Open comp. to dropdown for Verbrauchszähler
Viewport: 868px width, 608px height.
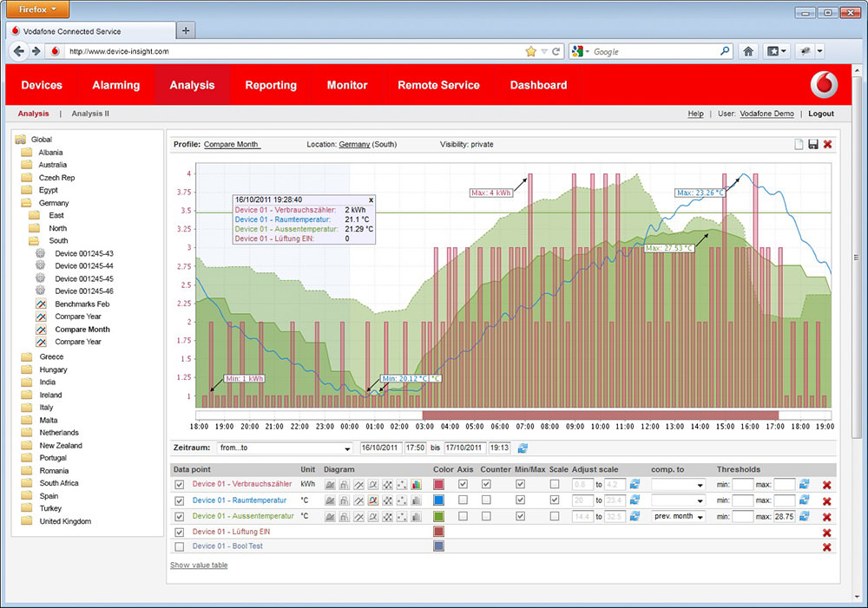pyautogui.click(x=678, y=485)
